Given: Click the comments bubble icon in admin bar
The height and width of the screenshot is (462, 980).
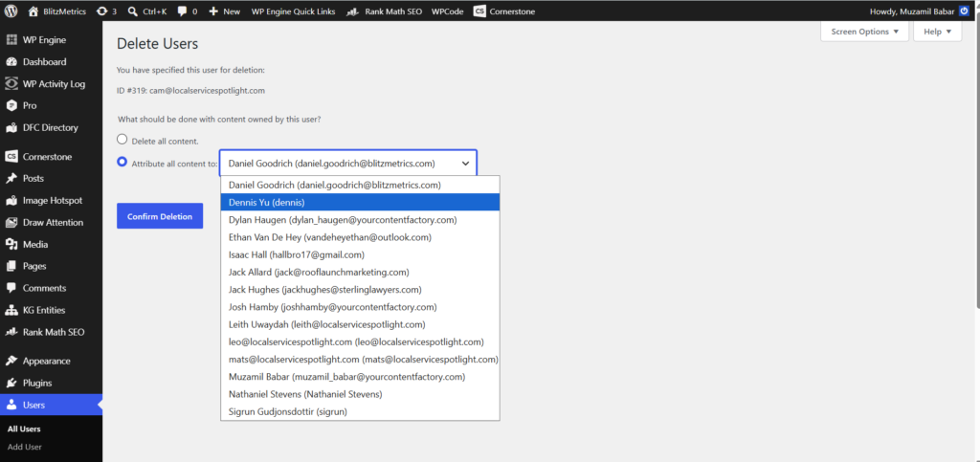Looking at the screenshot, I should coord(182,11).
